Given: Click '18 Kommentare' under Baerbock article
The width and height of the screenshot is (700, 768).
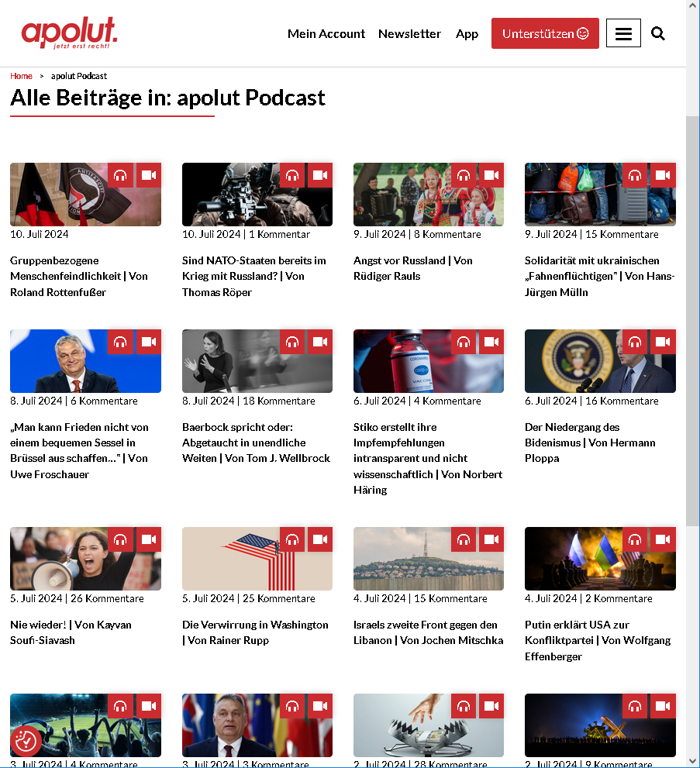Looking at the screenshot, I should pyautogui.click(x=279, y=401).
